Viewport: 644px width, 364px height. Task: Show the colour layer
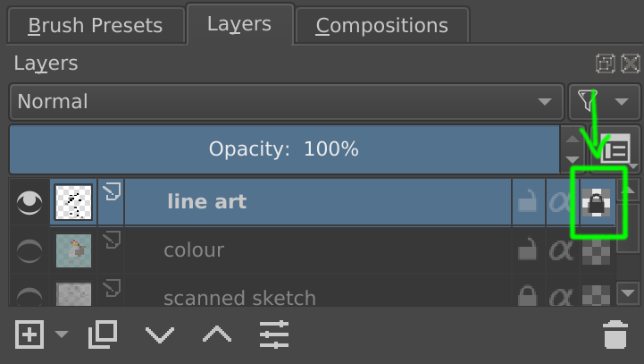coord(29,250)
